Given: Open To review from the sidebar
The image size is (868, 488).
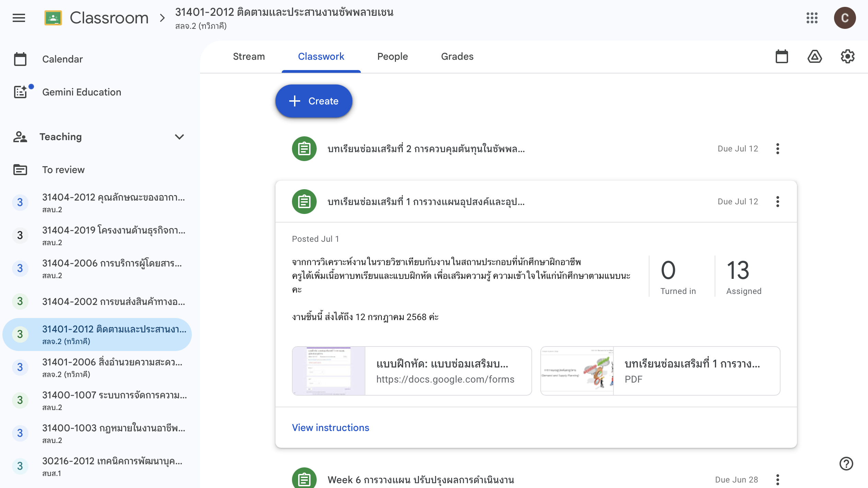Looking at the screenshot, I should pyautogui.click(x=97, y=170).
